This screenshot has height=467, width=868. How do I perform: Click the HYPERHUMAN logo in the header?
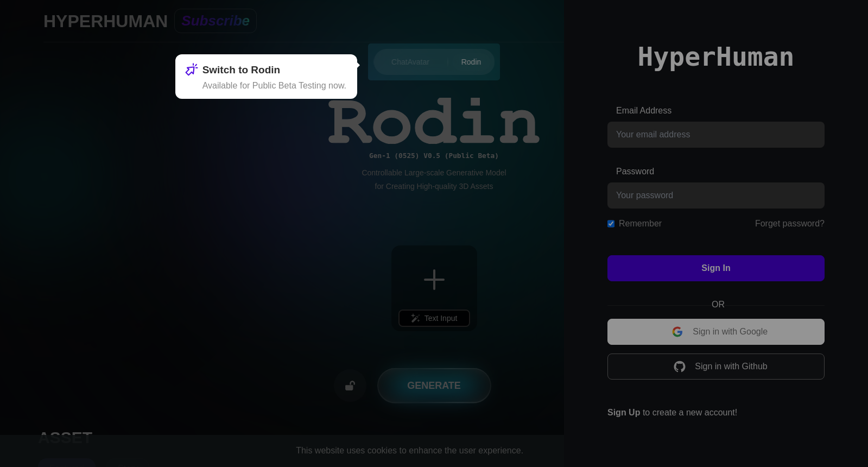105,21
